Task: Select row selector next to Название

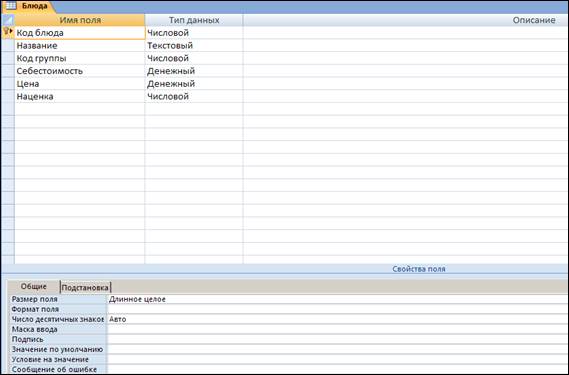Action: point(8,45)
